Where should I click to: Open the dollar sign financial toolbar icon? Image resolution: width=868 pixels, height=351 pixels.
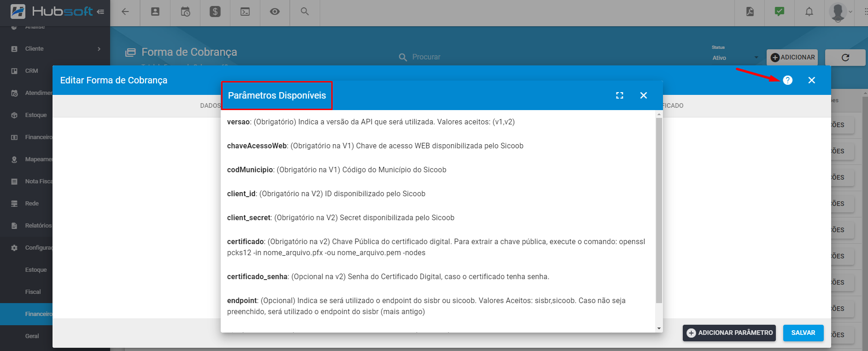point(215,12)
